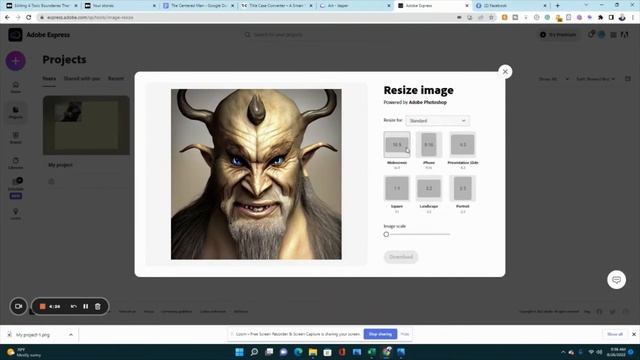The image size is (640, 360).
Task: Open the Sort by dropdown
Action: click(x=596, y=79)
